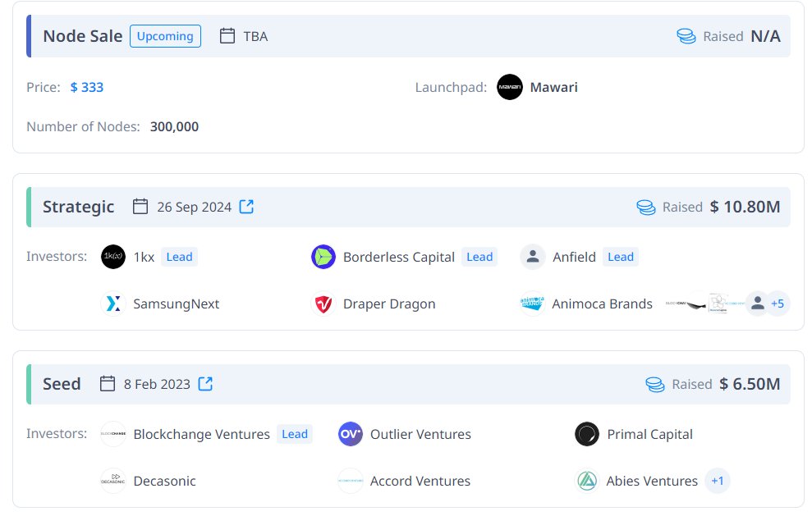This screenshot has width=812, height=516.
Task: Open the Anfield investor name
Action: pyautogui.click(x=574, y=258)
